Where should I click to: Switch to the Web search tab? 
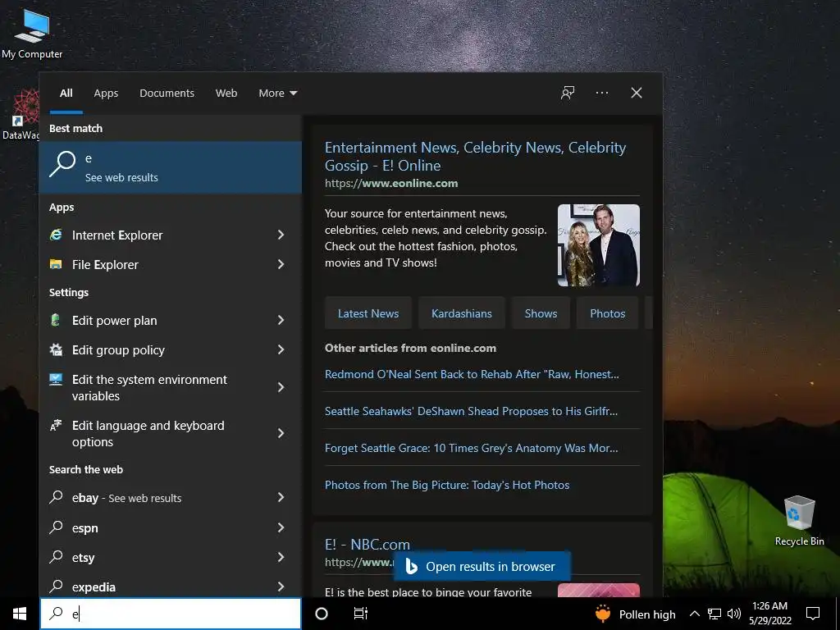click(x=226, y=94)
